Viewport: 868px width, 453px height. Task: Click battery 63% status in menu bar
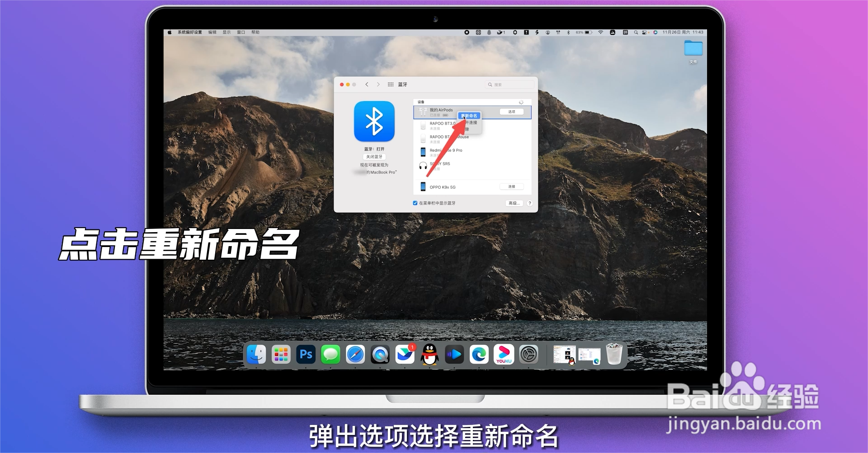pos(584,33)
